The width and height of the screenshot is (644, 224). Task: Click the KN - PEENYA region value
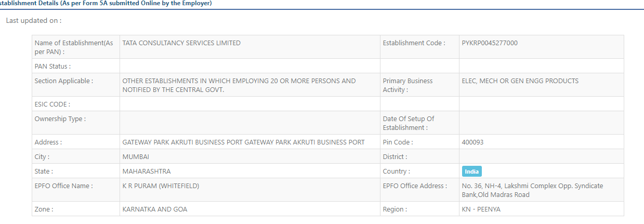click(481, 209)
